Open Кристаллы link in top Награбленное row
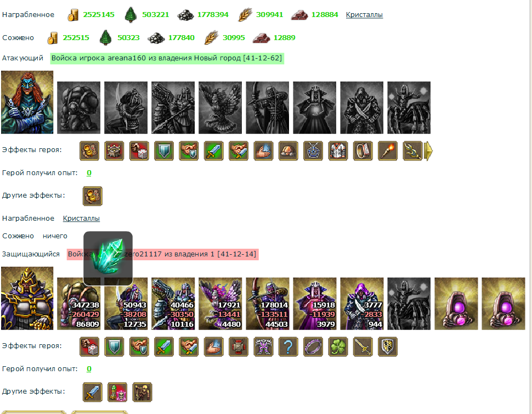Viewport: 532px width, 414px height. (x=364, y=15)
